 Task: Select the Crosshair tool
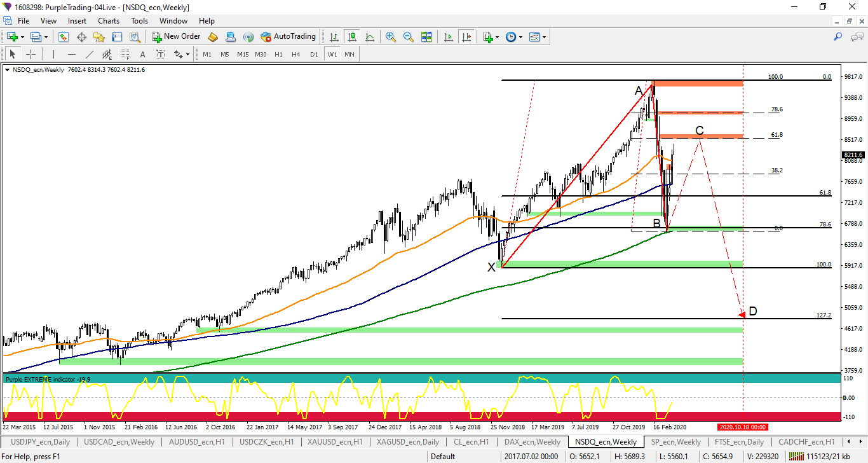point(31,54)
